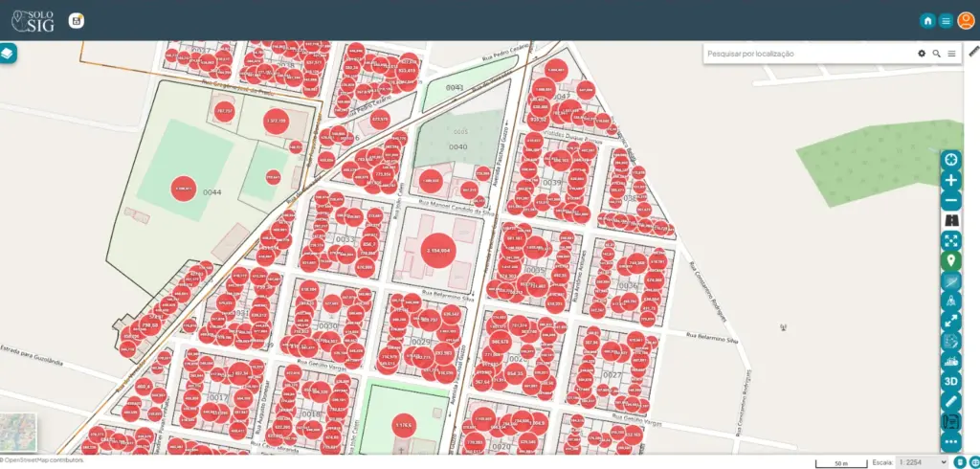Go to home via house icon
This screenshot has height=469, width=980.
click(927, 21)
